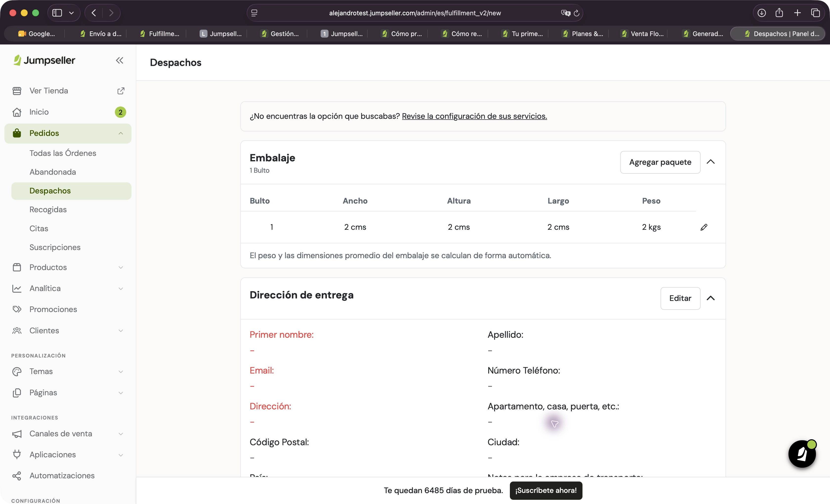This screenshot has width=830, height=504.
Task: Open the Abandonada submenu item
Action: tap(53, 172)
